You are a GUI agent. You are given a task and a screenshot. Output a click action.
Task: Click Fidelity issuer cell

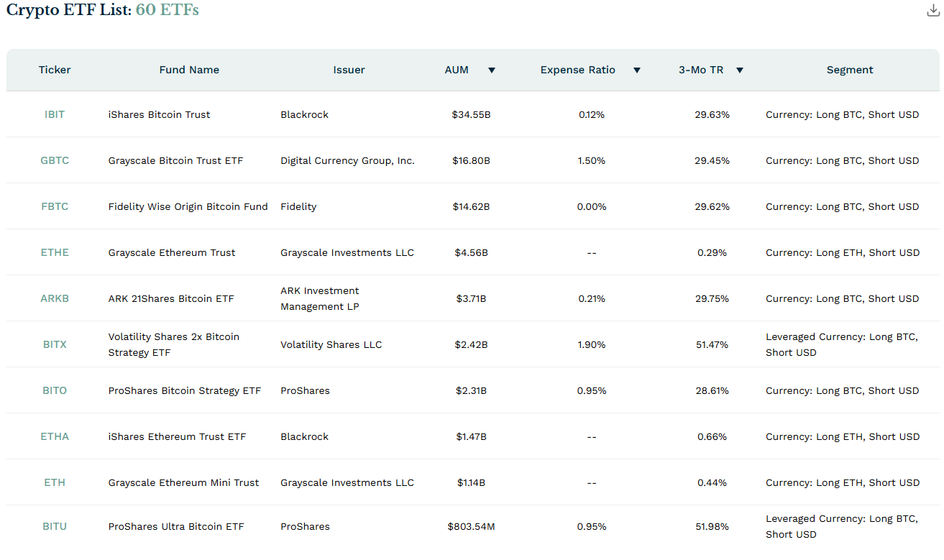(x=298, y=206)
